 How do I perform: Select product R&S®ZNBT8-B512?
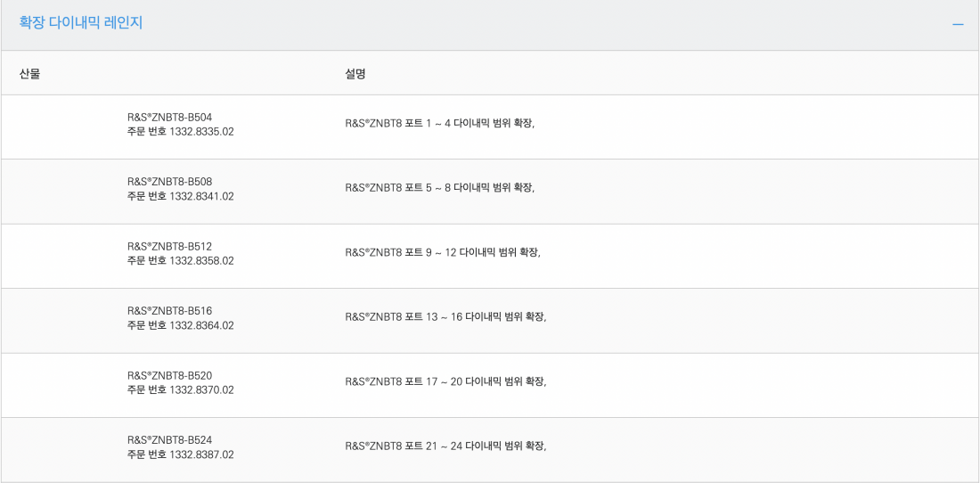click(170, 246)
